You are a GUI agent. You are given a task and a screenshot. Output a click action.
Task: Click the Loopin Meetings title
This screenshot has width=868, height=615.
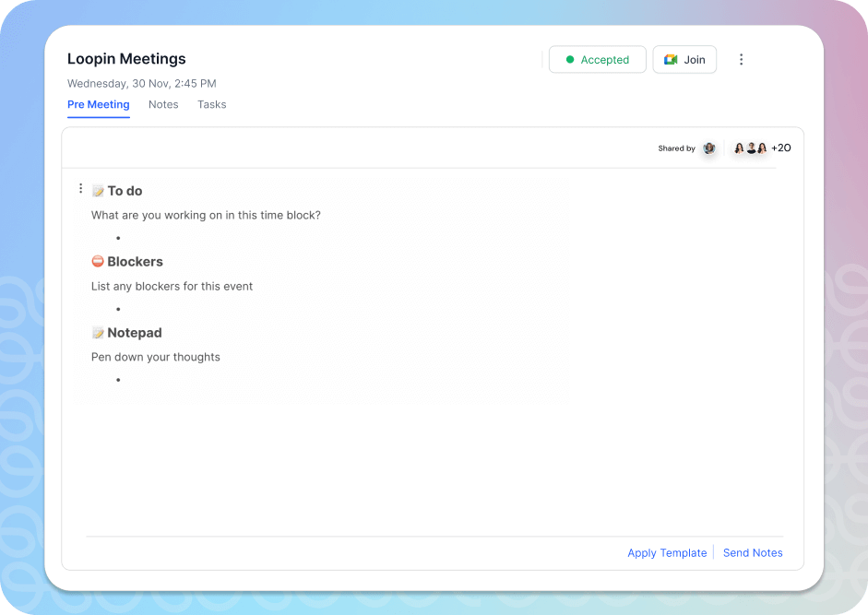[126, 59]
